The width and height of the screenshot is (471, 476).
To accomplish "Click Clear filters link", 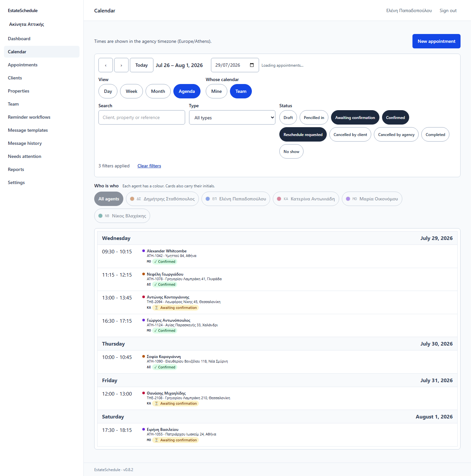I will point(149,166).
